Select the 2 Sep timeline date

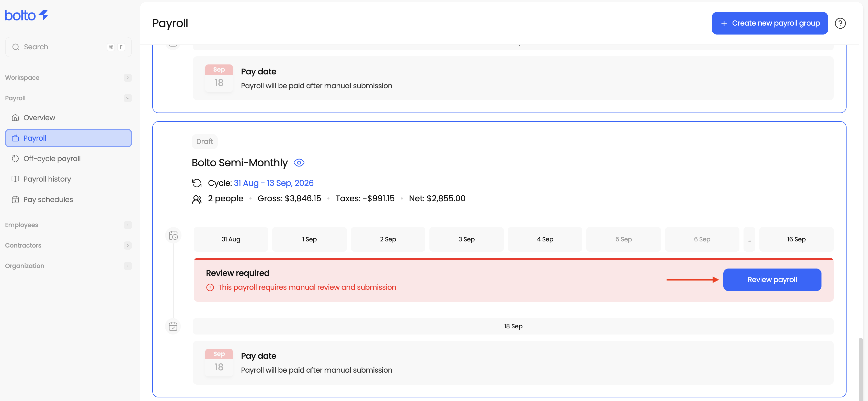[388, 239]
